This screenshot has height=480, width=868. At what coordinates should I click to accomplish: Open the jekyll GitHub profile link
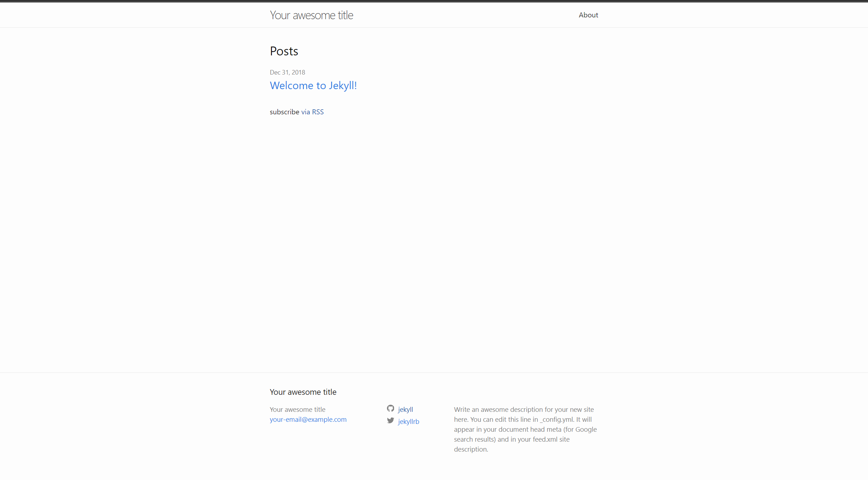(405, 409)
